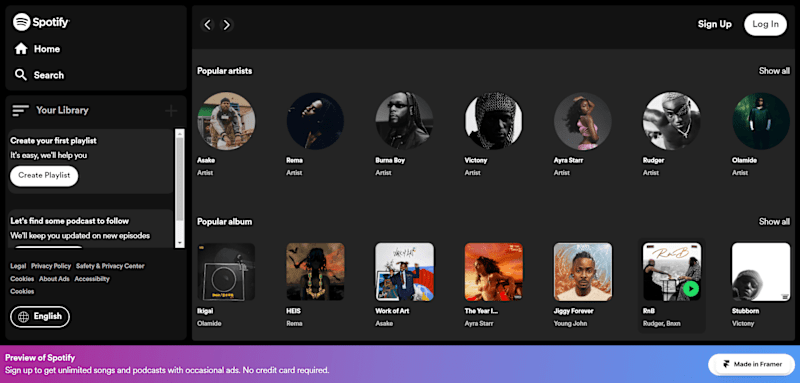The image size is (800, 383).
Task: Open Olamide artist photo
Action: pos(761,121)
